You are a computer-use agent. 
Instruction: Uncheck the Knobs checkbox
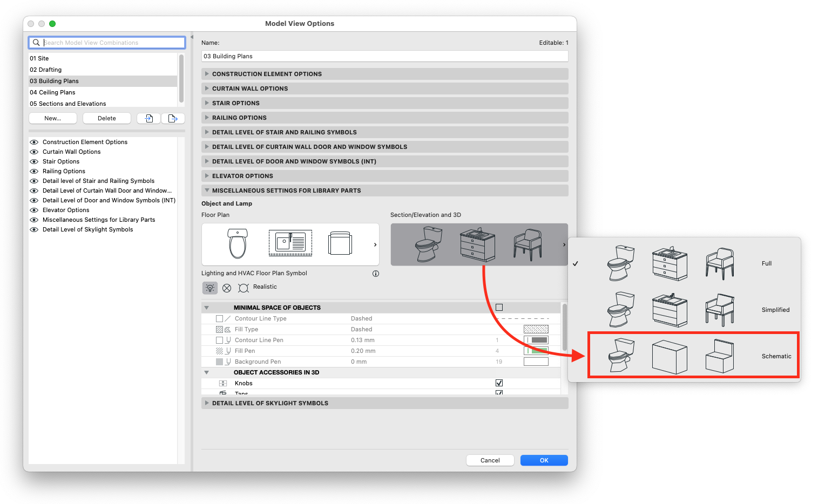(499, 383)
